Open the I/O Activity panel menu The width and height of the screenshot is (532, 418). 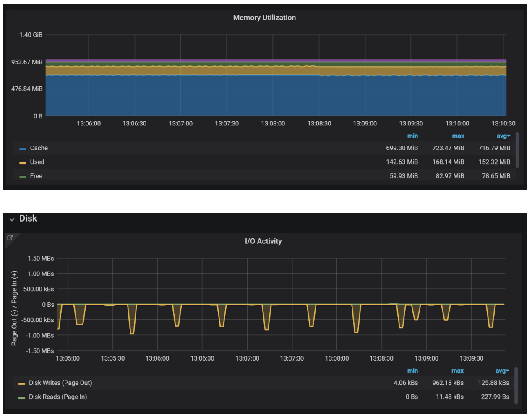click(x=263, y=241)
